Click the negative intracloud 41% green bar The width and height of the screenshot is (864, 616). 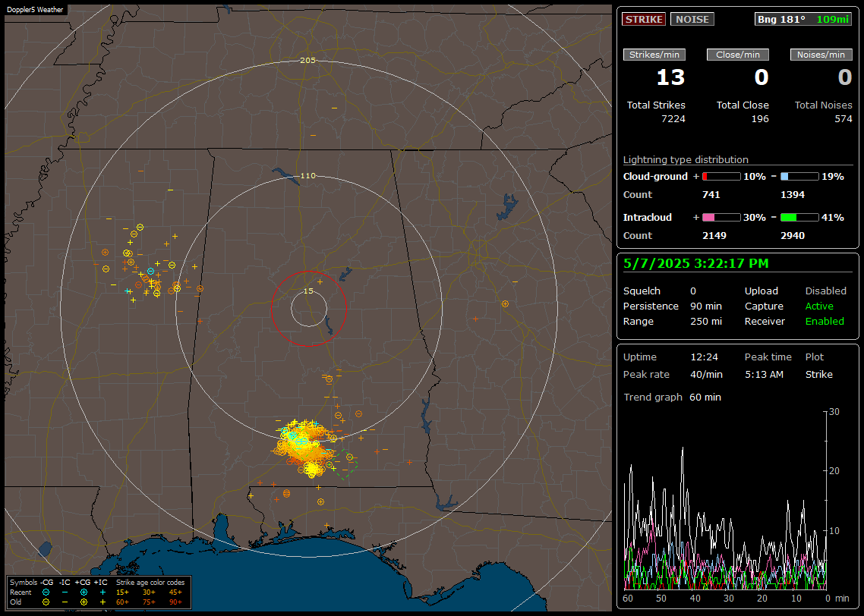799,218
